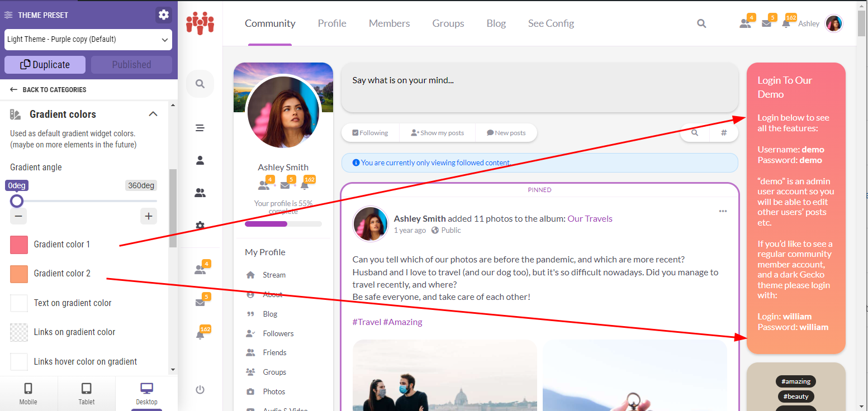Viewport: 868px width, 411px height.
Task: Focus the Say what is on your mind box
Action: point(540,87)
